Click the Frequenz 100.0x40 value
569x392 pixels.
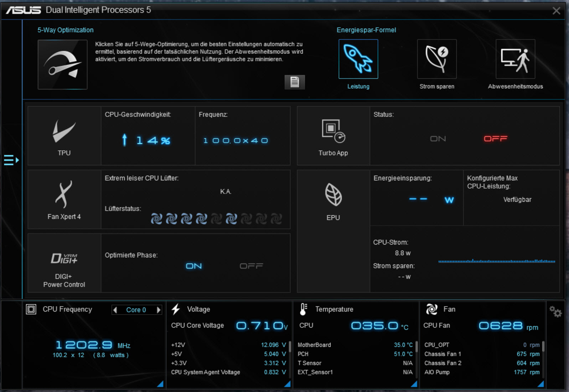(x=236, y=141)
